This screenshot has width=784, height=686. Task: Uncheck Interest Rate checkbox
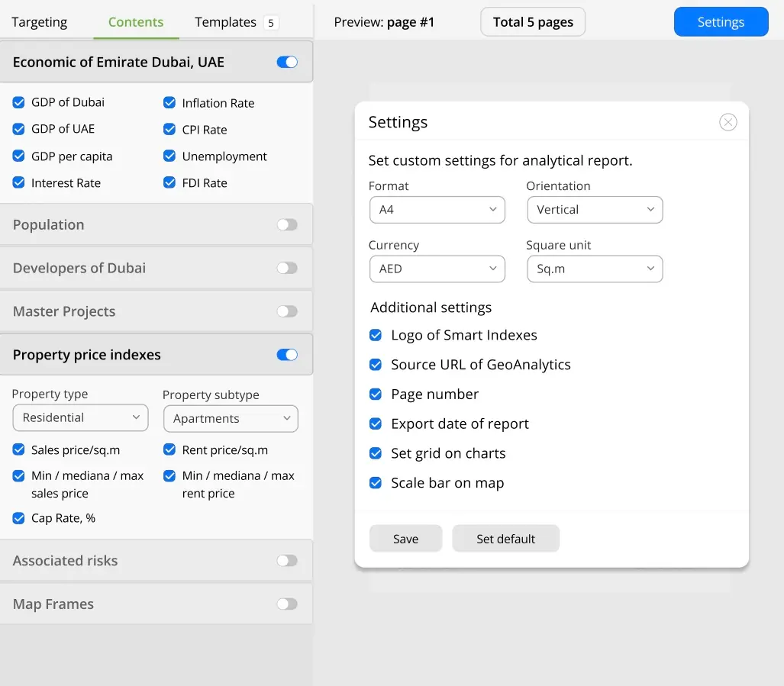point(18,182)
